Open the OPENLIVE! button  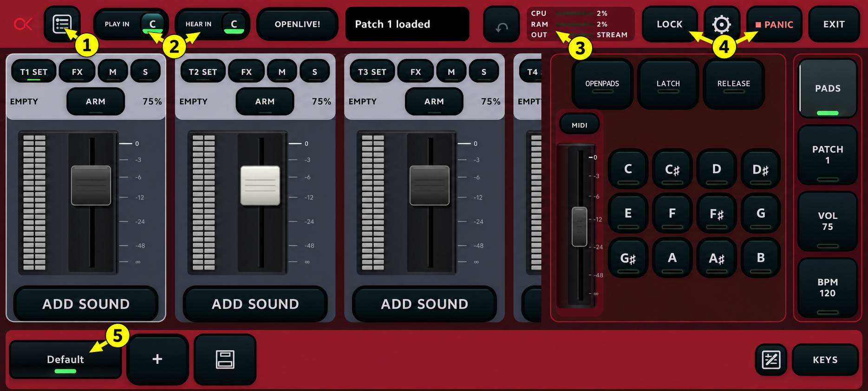point(297,24)
